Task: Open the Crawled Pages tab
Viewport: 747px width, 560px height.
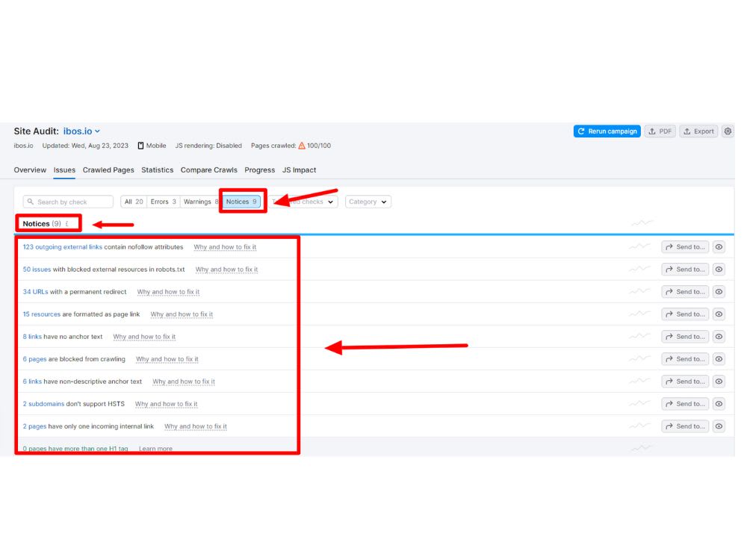Action: pos(108,170)
